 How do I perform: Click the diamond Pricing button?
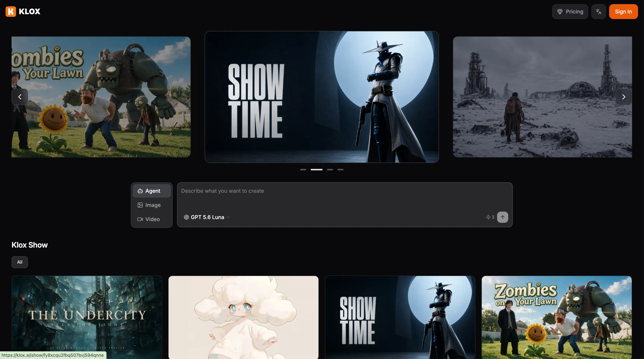coord(570,12)
